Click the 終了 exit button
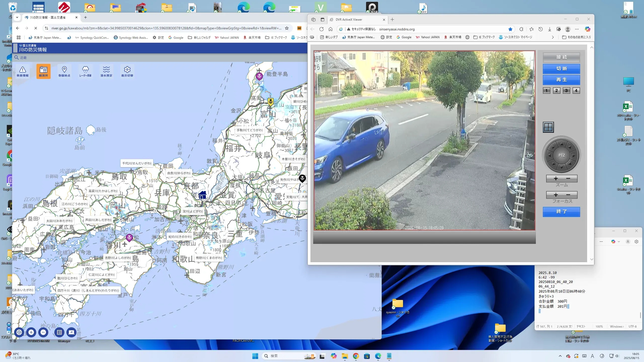Screen dimensions: 644x362 pos(561,212)
